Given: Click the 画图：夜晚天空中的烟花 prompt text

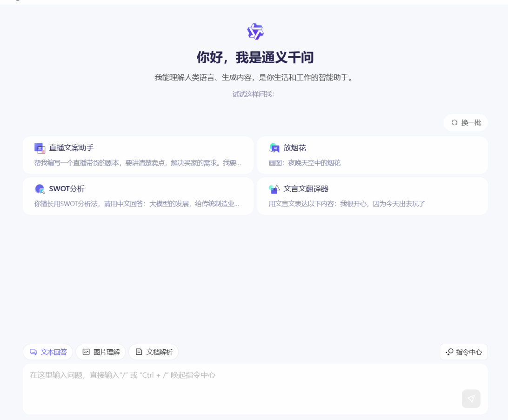Looking at the screenshot, I should 305,163.
